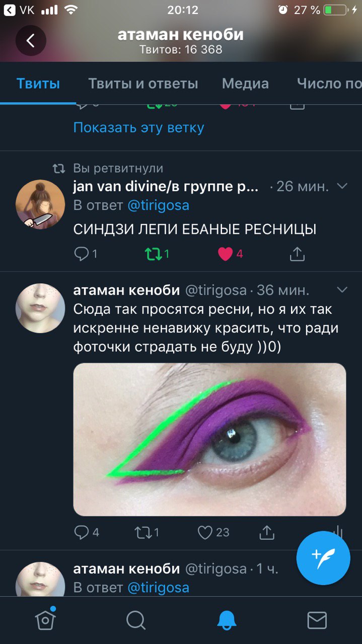Open search using the magnifier icon
The width and height of the screenshot is (362, 644).
pos(136,620)
